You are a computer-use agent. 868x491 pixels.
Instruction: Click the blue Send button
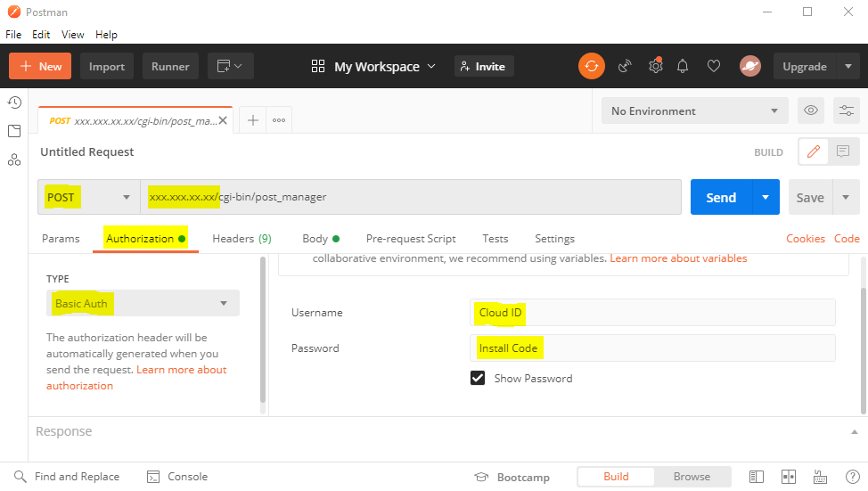(721, 197)
